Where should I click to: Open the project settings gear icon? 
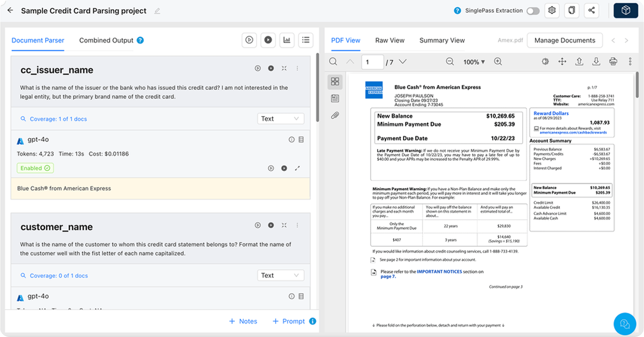552,11
